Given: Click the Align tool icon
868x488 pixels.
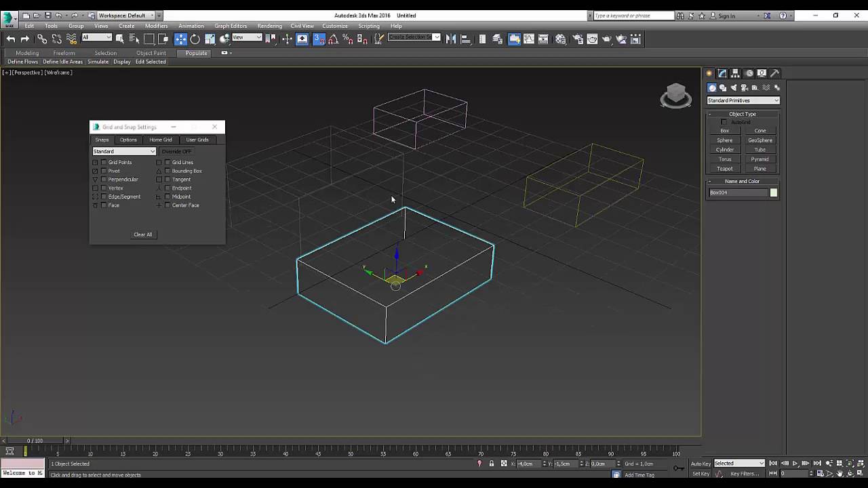Looking at the screenshot, I should [x=466, y=39].
